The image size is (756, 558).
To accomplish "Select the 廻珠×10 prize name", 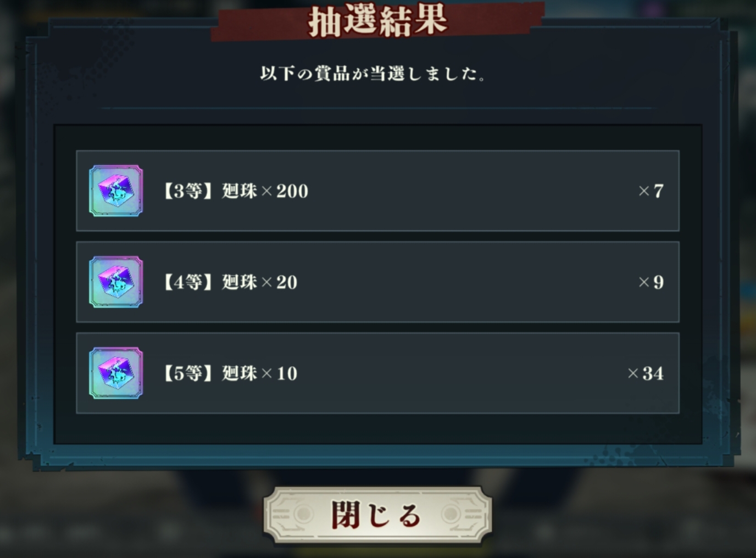I will [x=259, y=373].
